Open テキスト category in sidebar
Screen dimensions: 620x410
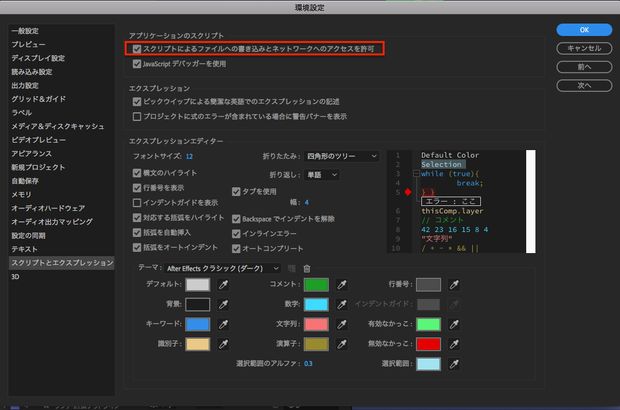point(25,249)
